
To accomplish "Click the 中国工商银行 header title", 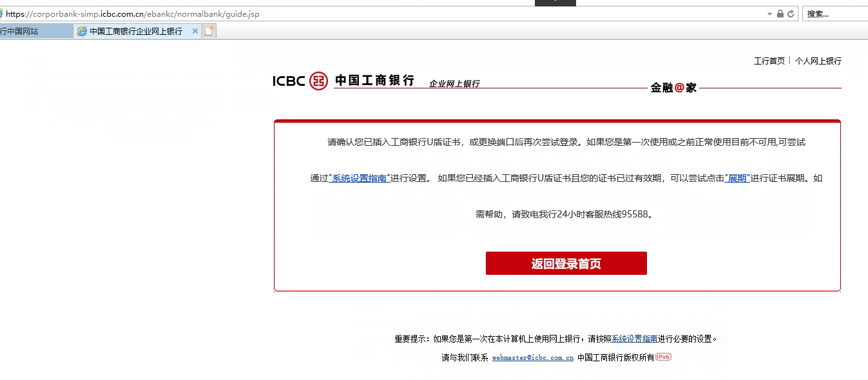I will tap(374, 81).
